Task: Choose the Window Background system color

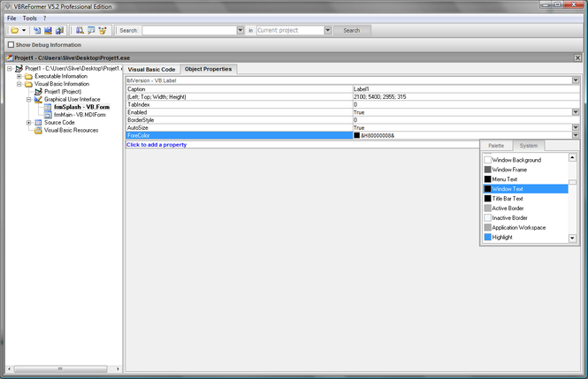Action: point(525,160)
